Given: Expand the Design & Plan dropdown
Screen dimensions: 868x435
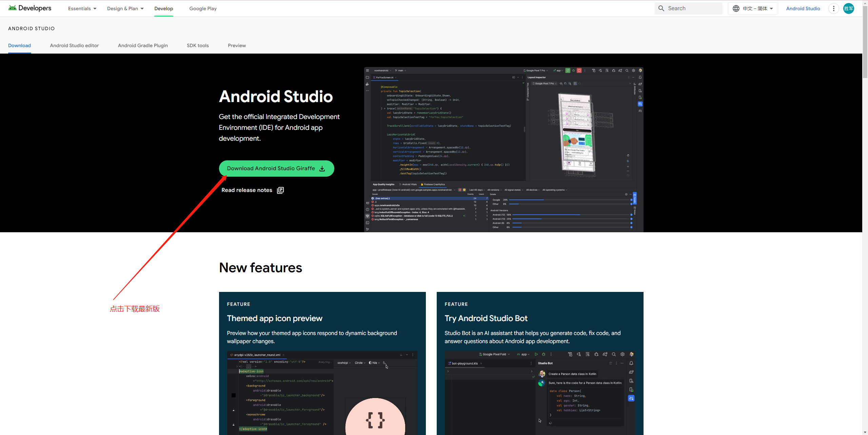Looking at the screenshot, I should pos(125,8).
